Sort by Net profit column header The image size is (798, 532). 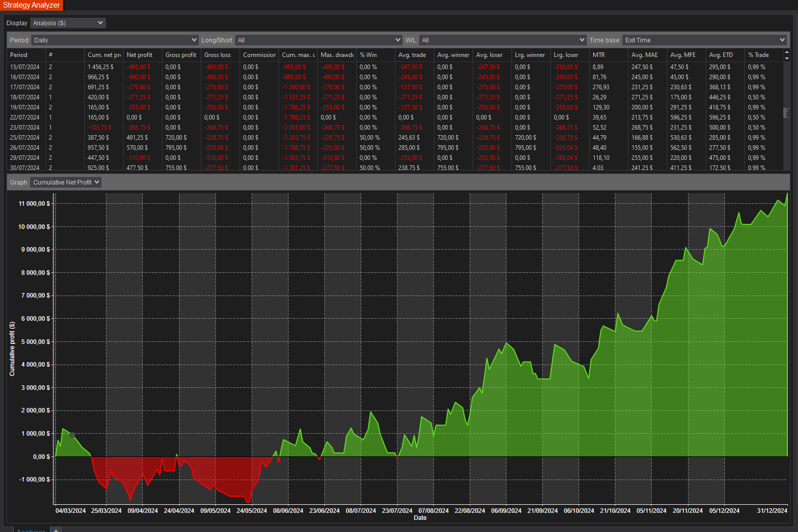pyautogui.click(x=143, y=55)
